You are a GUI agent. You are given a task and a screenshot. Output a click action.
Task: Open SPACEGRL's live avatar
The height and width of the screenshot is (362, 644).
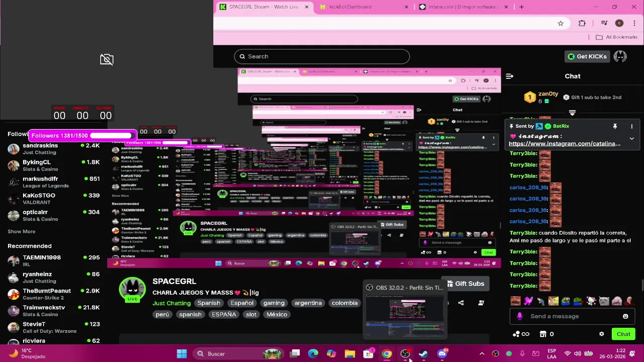click(x=132, y=289)
